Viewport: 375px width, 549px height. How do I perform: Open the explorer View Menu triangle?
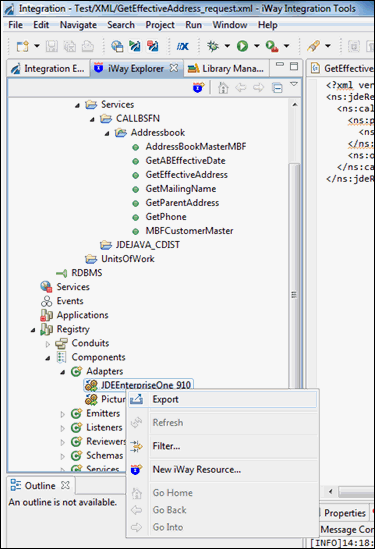[x=294, y=84]
